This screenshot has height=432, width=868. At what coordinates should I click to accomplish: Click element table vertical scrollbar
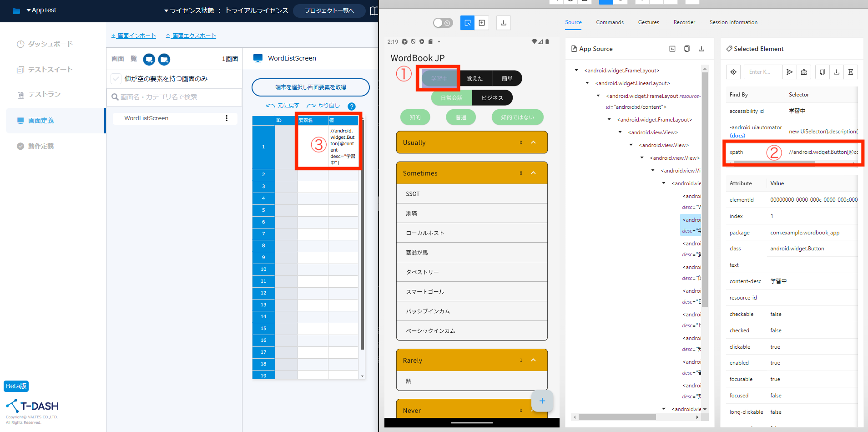(362, 236)
